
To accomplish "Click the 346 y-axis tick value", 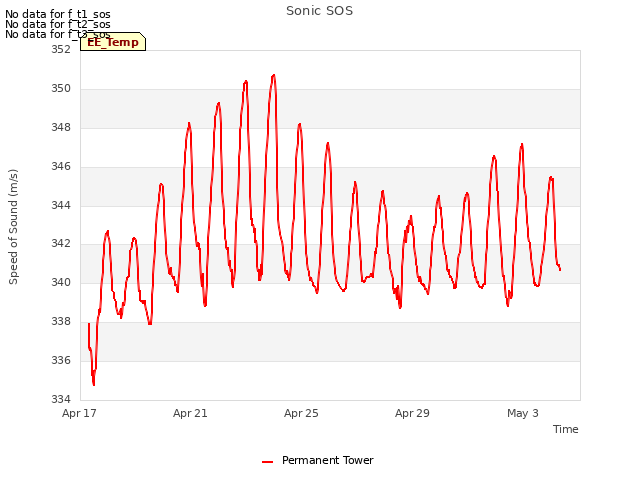I will (61, 166).
